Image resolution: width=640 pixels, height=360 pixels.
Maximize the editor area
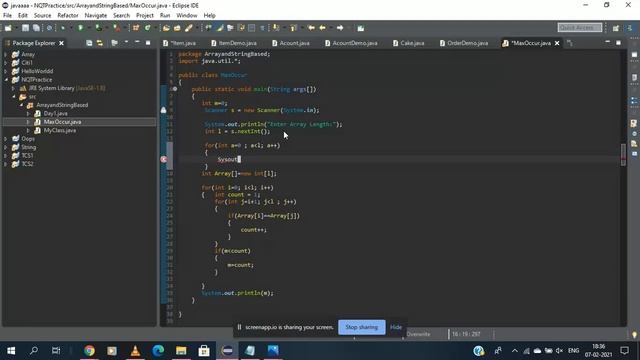pos(618,42)
